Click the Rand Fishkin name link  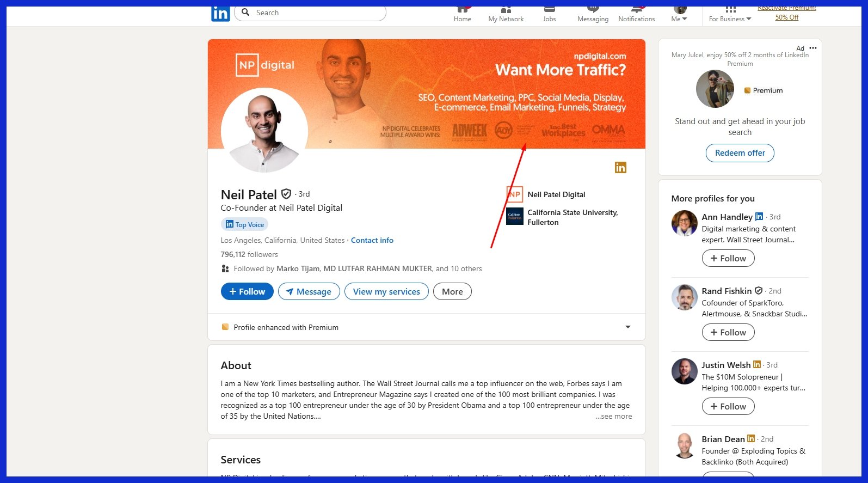(x=727, y=291)
